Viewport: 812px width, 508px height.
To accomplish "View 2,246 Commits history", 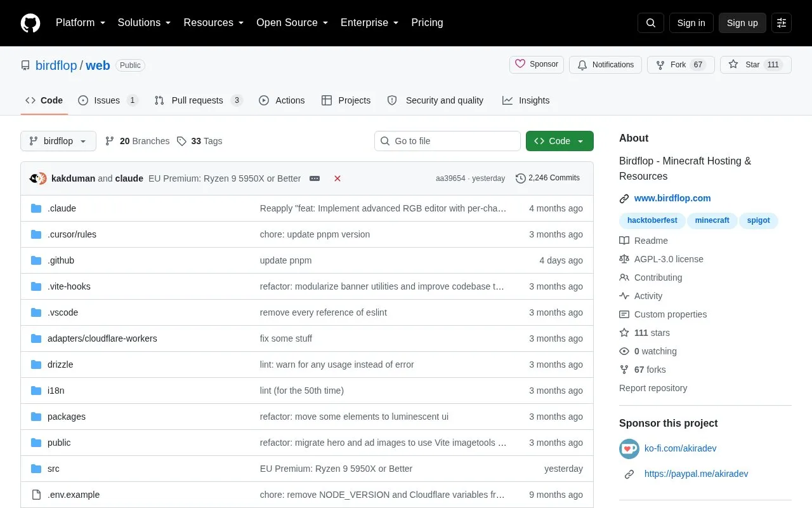I will (547, 178).
